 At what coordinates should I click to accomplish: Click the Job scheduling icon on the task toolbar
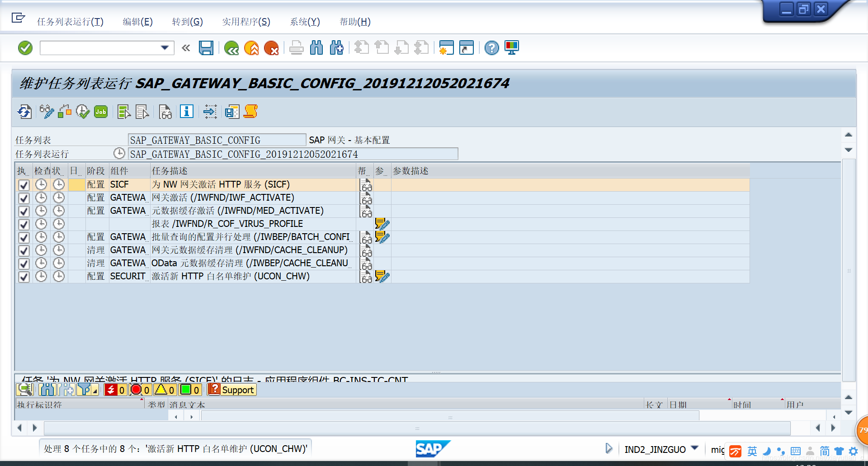[100, 112]
